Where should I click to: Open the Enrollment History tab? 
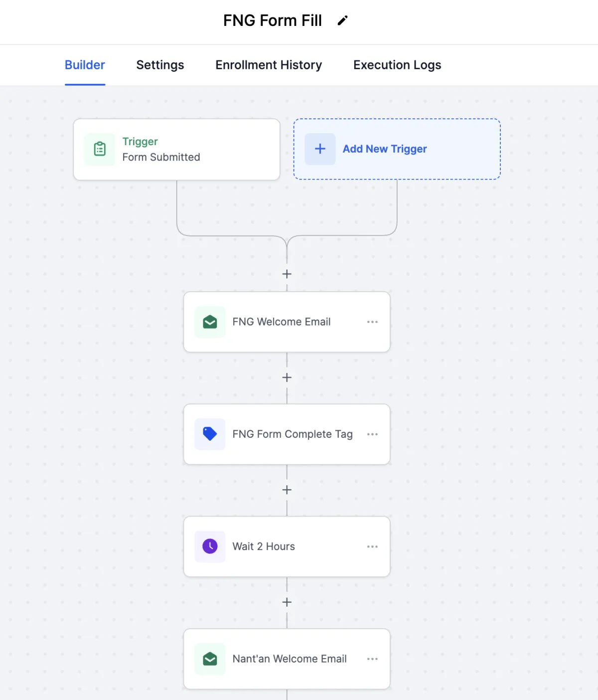269,65
